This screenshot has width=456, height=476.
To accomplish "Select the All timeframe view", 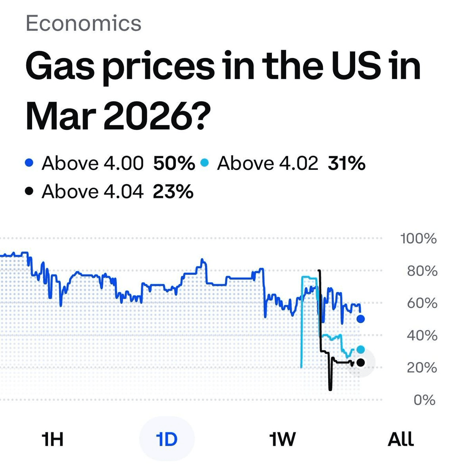I will (x=401, y=438).
